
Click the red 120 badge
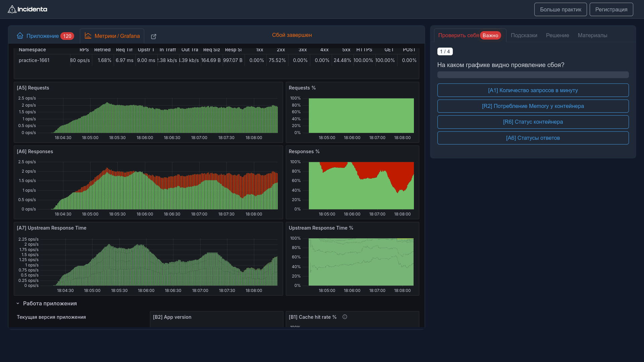click(67, 36)
